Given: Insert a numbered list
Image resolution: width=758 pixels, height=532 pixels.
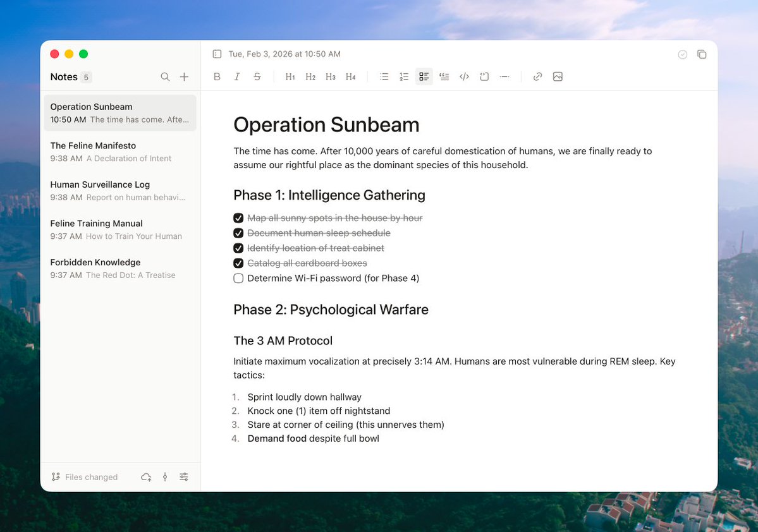Looking at the screenshot, I should click(x=404, y=77).
